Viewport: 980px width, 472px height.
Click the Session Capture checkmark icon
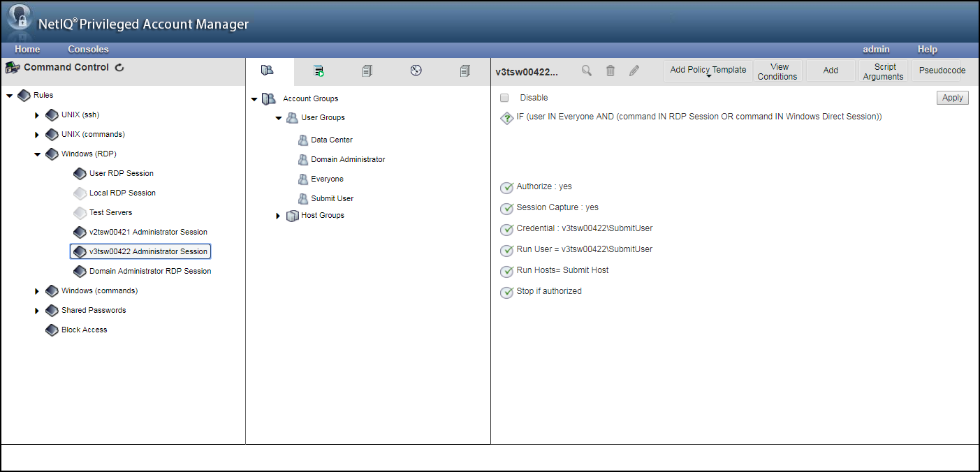[x=507, y=209]
